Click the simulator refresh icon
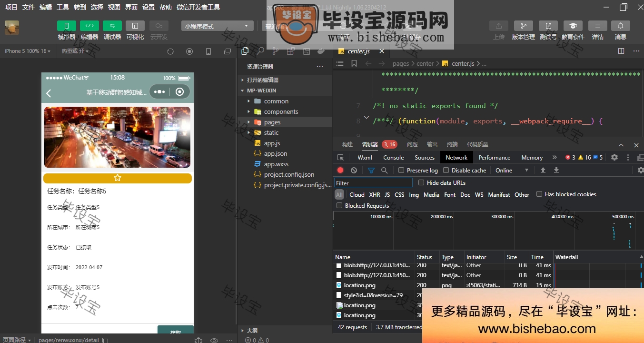The width and height of the screenshot is (644, 343). 170,51
